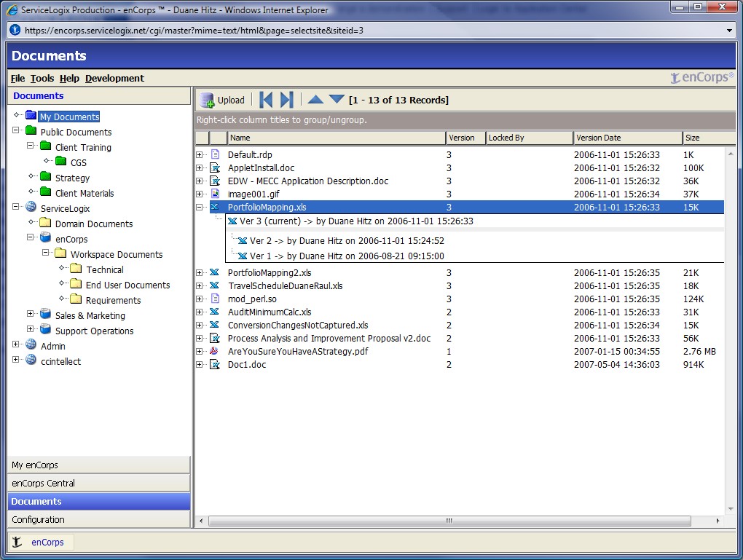Click the AppletInstall.doc Word icon
Screen dimensions: 743x560
(x=215, y=167)
